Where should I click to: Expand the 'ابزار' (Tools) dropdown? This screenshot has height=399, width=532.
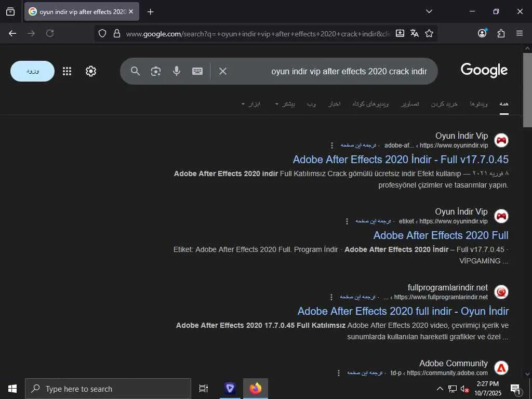coord(251,104)
